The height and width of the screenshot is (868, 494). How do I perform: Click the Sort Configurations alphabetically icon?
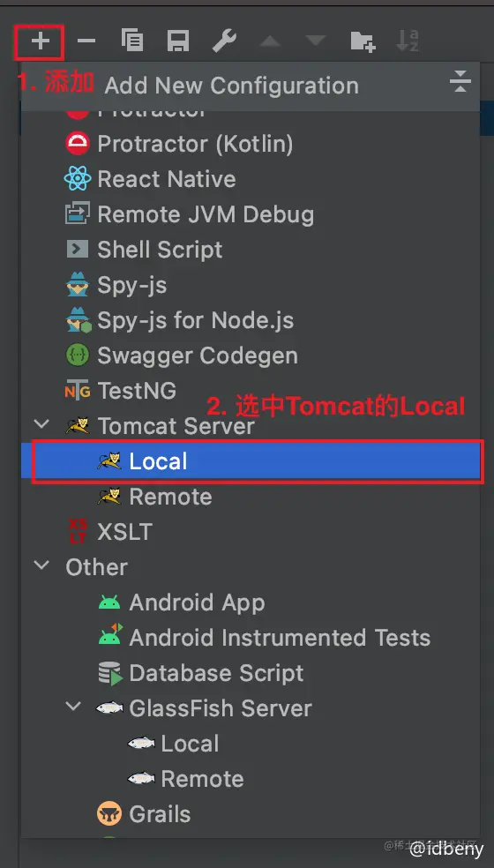[408, 41]
